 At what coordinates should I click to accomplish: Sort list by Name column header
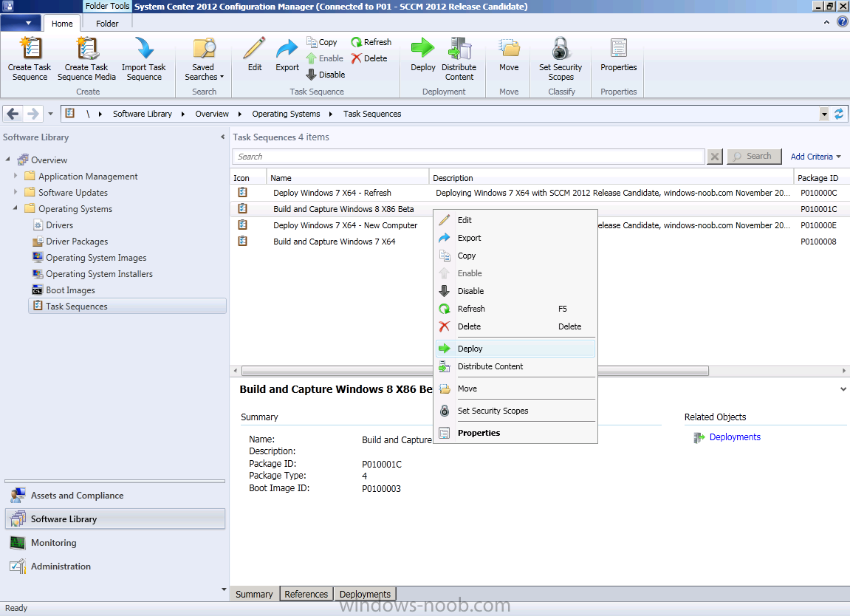click(348, 178)
